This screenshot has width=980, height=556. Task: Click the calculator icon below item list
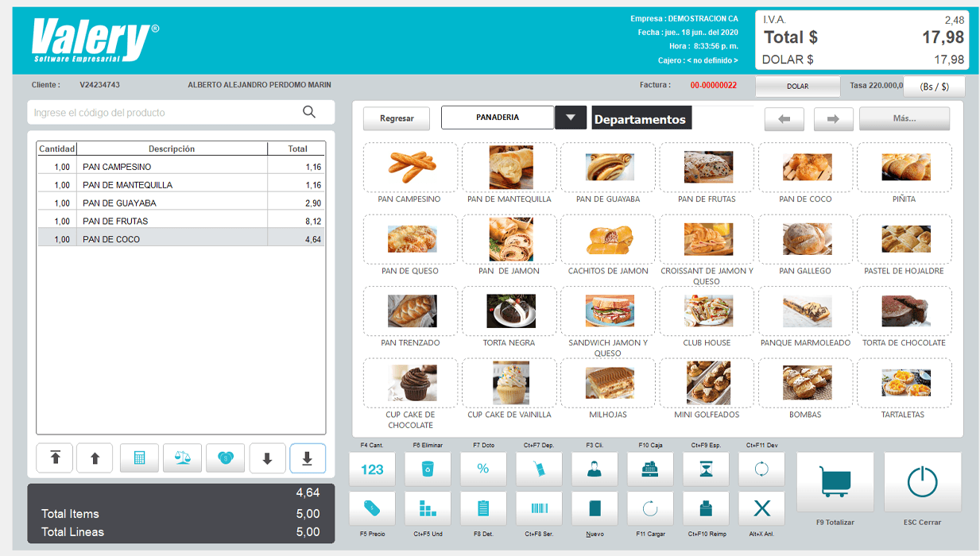pyautogui.click(x=139, y=458)
